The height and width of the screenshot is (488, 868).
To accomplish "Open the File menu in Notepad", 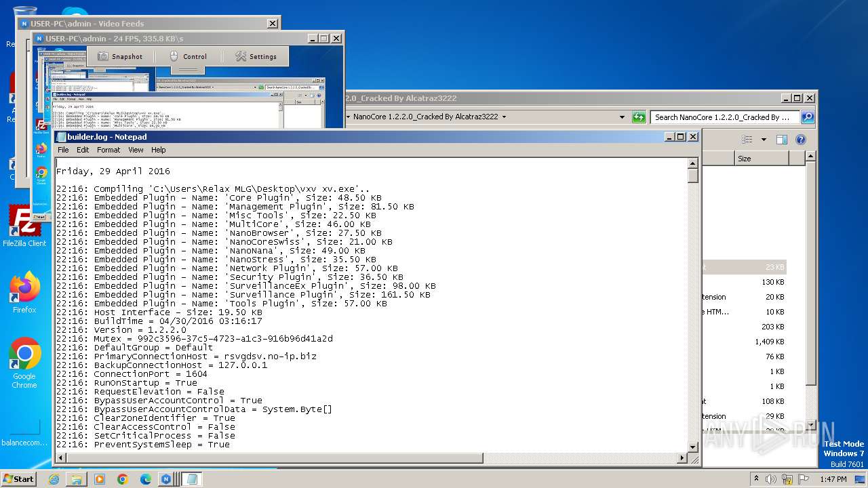I will tap(63, 150).
